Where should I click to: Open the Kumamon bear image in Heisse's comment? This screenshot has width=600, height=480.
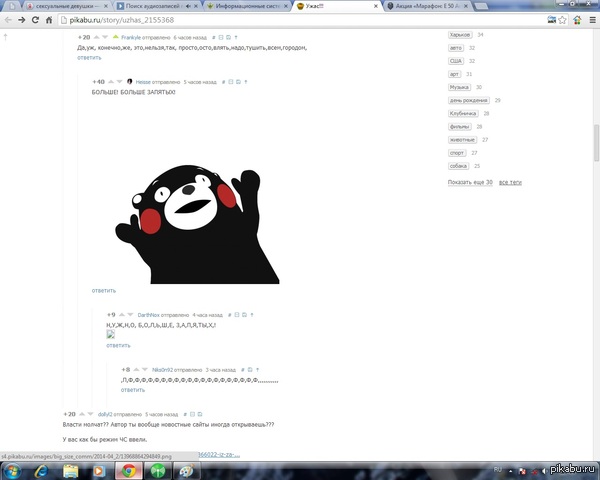point(197,224)
